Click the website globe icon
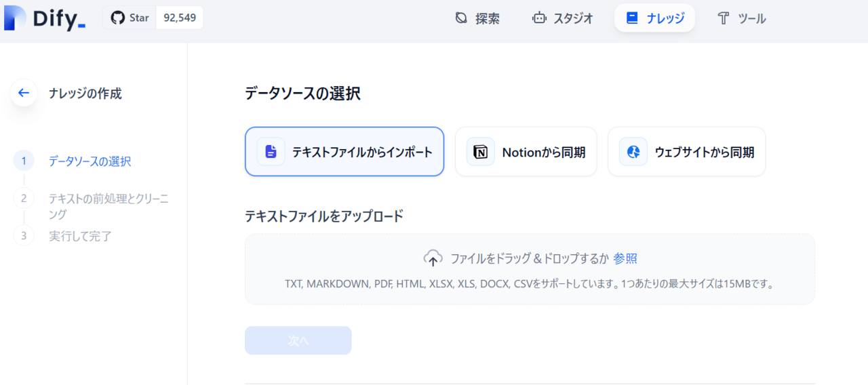Image resolution: width=868 pixels, height=385 pixels. pos(633,152)
